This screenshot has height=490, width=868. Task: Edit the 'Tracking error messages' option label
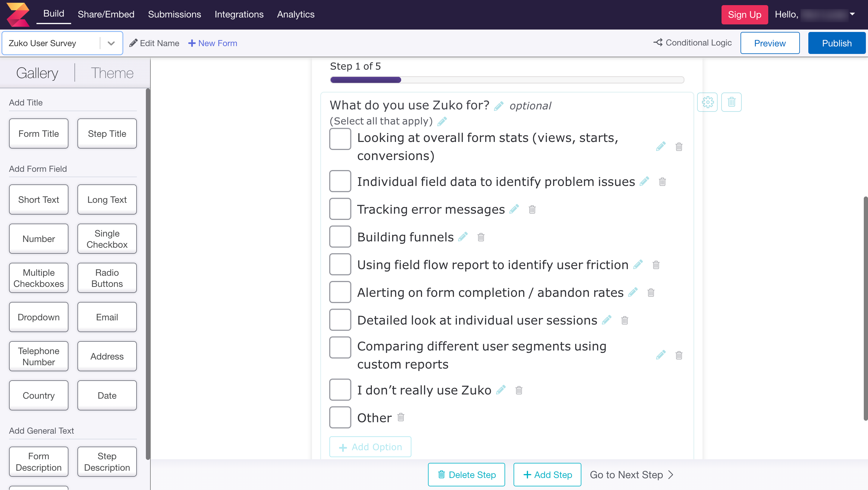(x=514, y=209)
